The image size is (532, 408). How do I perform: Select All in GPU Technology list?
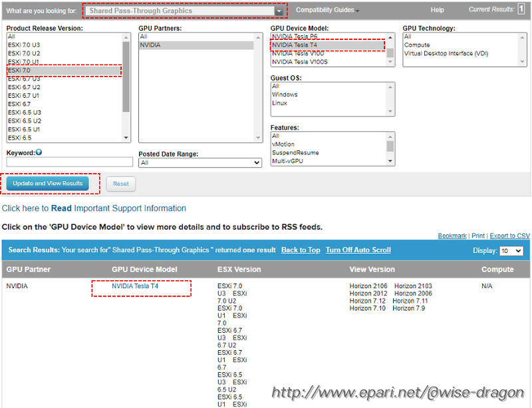point(461,37)
